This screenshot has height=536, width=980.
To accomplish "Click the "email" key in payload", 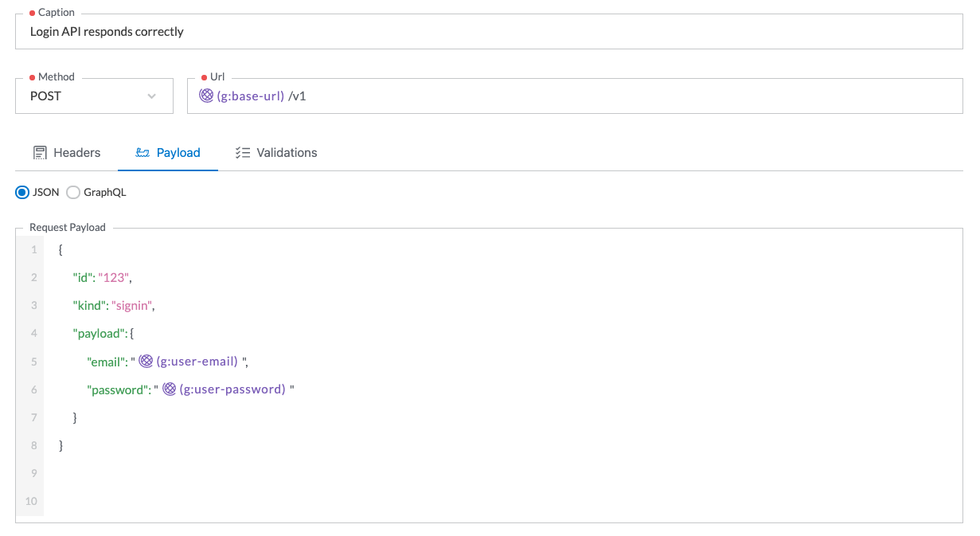I will (x=106, y=362).
